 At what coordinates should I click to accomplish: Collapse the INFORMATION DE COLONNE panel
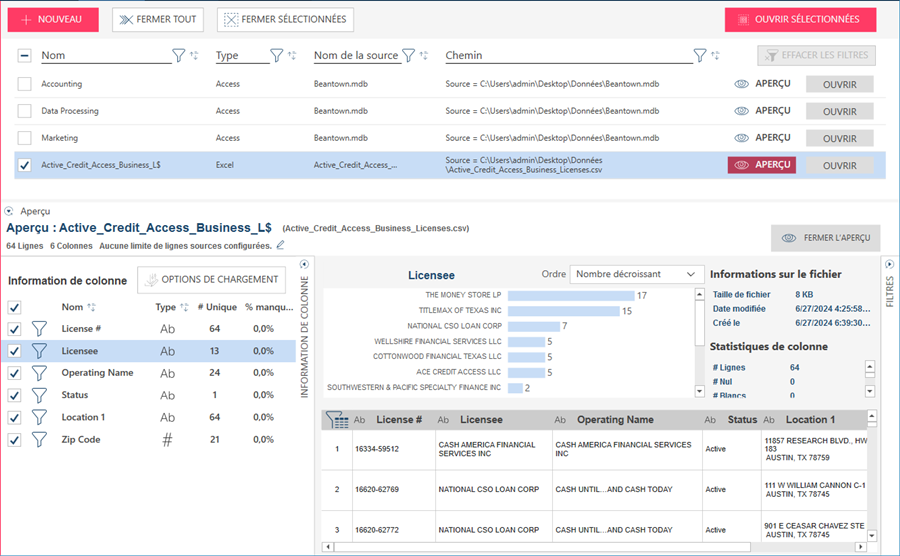[x=305, y=264]
